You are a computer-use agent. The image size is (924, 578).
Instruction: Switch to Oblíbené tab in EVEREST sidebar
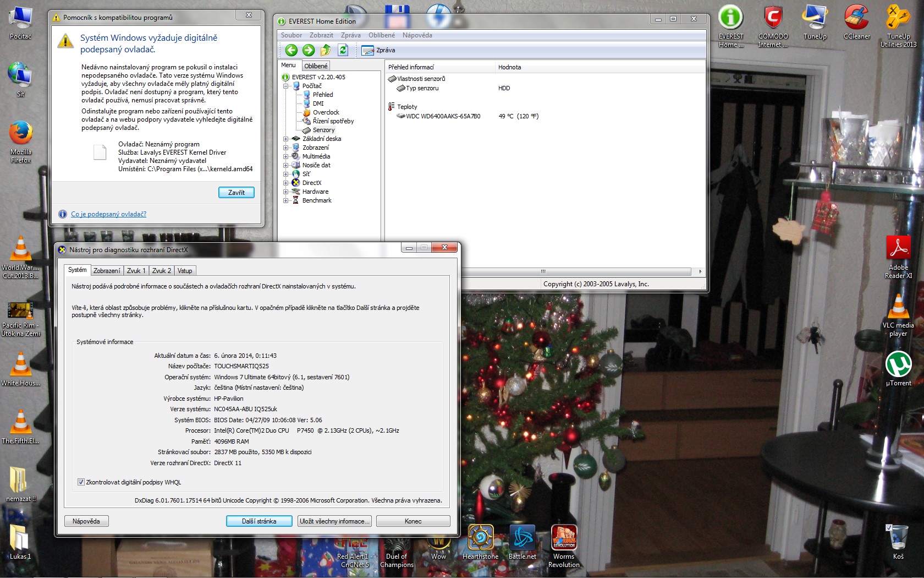pos(316,66)
